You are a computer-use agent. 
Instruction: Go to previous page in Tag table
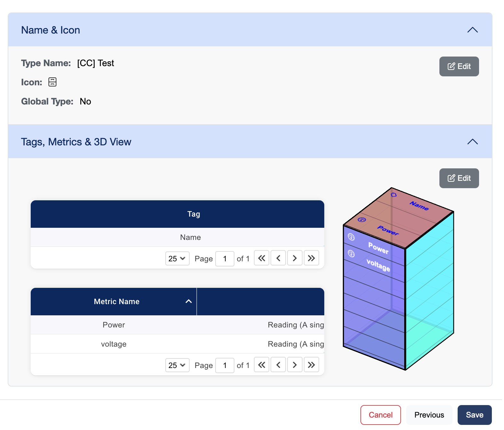point(278,258)
